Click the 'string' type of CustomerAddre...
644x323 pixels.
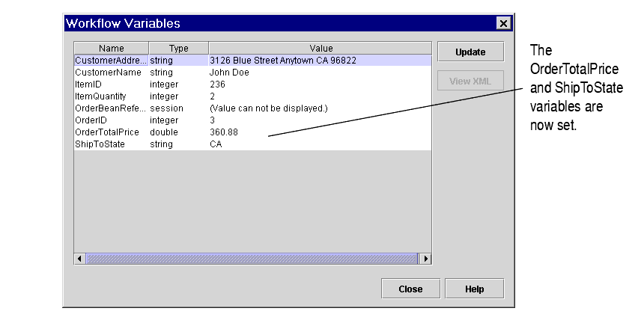point(162,61)
